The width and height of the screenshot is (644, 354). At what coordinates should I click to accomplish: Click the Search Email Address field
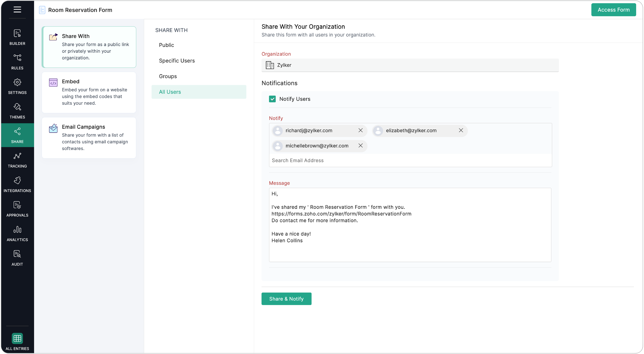(410, 161)
